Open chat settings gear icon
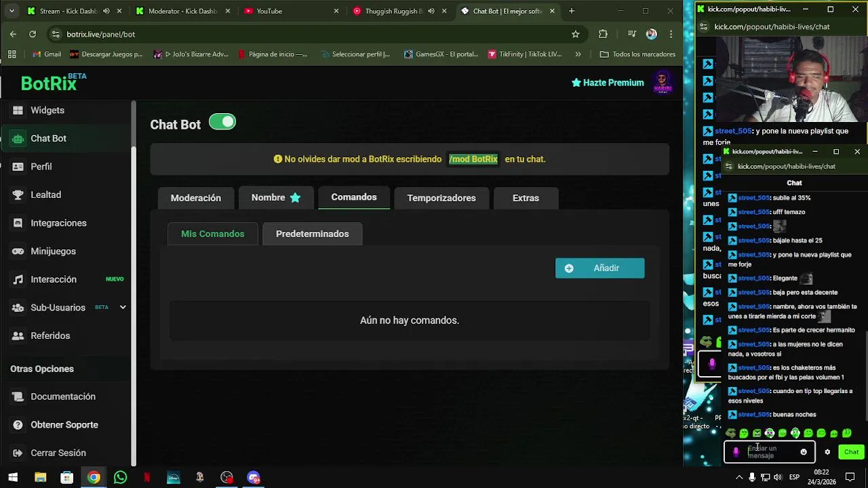Viewport: 868px width, 488px height. coord(827,452)
